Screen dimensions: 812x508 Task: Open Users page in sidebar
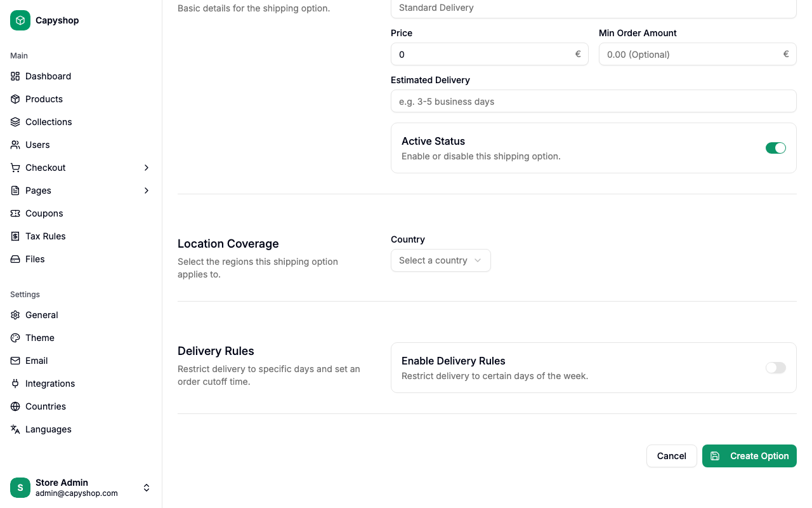(x=81, y=145)
